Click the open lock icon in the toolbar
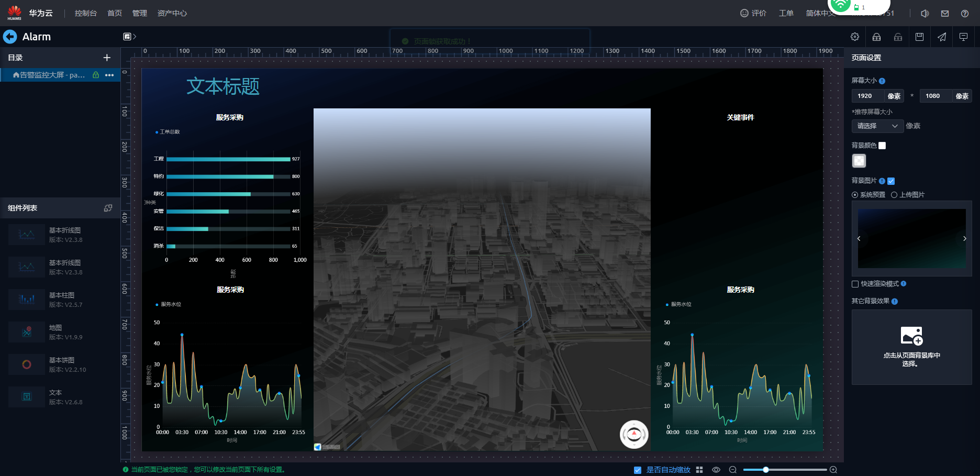The height and width of the screenshot is (476, 980). click(x=898, y=37)
